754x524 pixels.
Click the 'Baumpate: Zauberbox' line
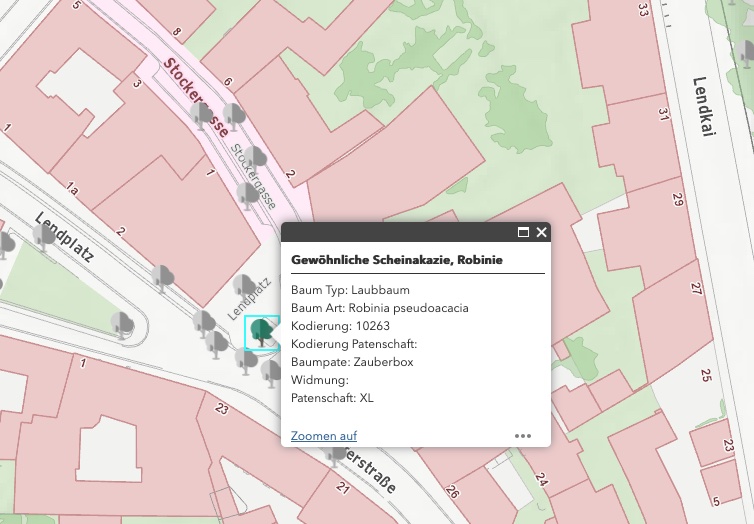tap(352, 362)
